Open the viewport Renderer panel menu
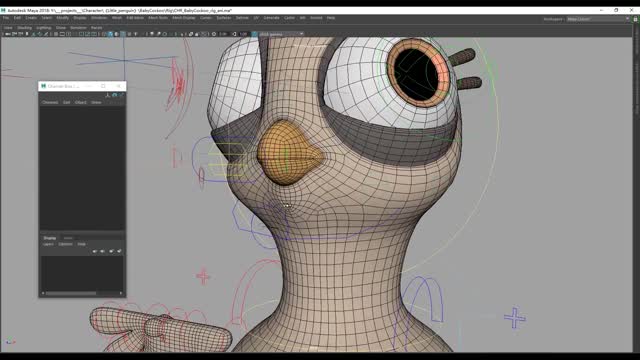Screen dimensions: 640x360 tap(78, 28)
